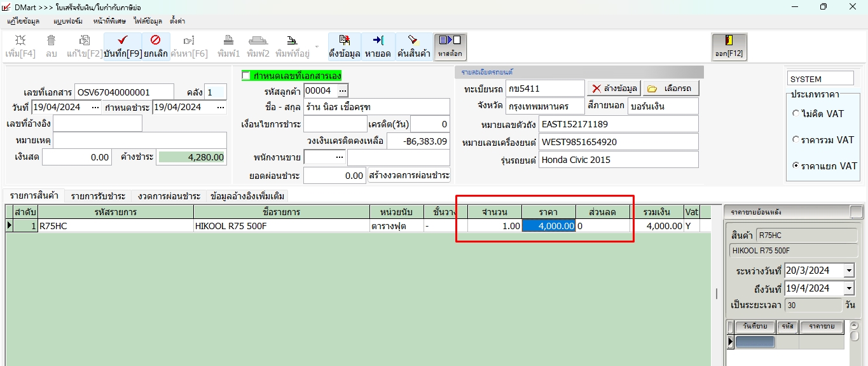868x366 pixels.
Task: Click the คลัง warehouse field
Action: [215, 92]
